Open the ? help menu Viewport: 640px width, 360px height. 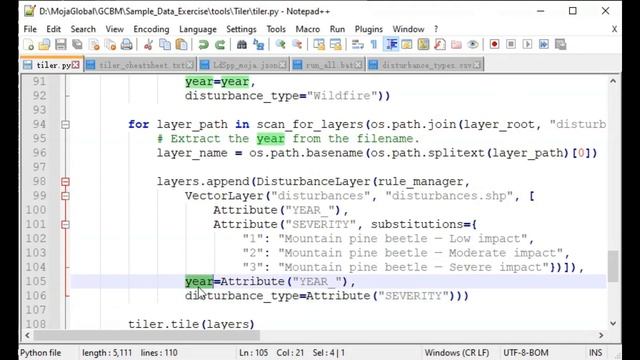click(436, 29)
